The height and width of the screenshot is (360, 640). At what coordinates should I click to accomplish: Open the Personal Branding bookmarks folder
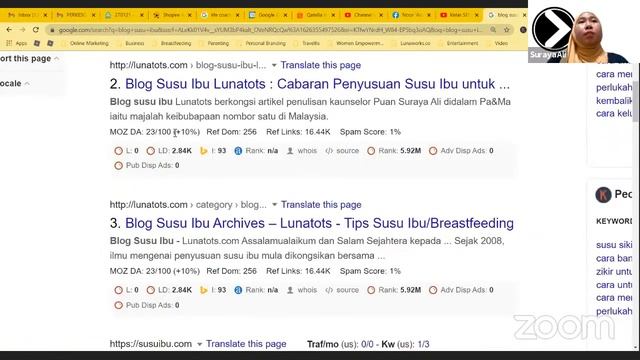click(262, 43)
